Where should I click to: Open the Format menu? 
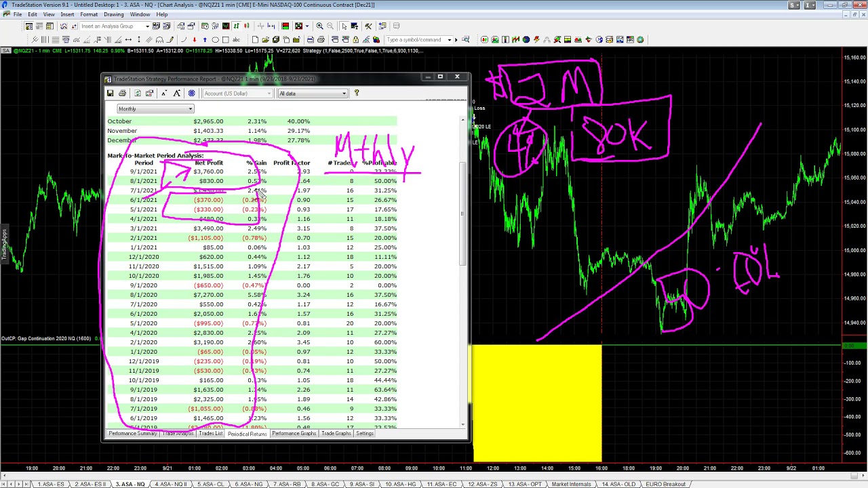coord(89,14)
